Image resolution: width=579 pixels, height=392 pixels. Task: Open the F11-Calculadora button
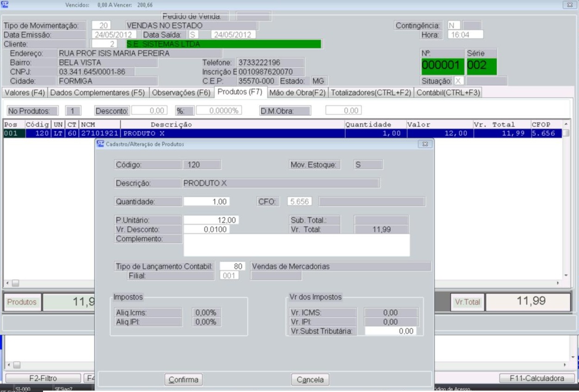point(536,378)
